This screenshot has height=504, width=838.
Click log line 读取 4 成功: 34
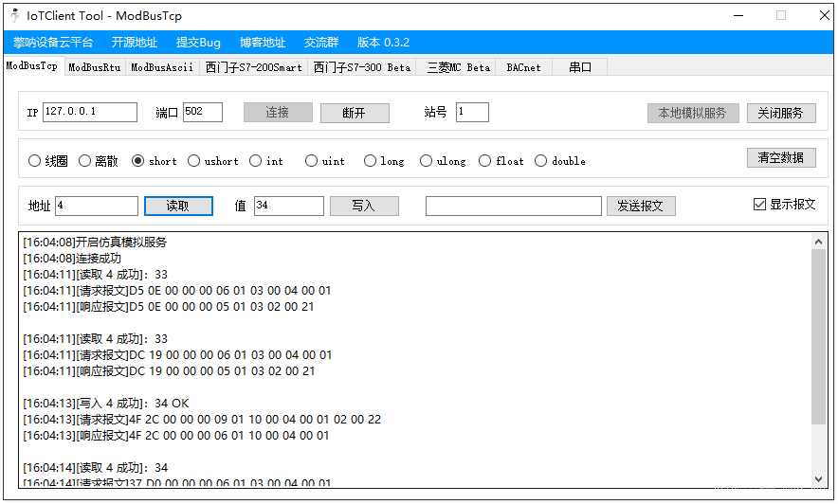click(95, 468)
